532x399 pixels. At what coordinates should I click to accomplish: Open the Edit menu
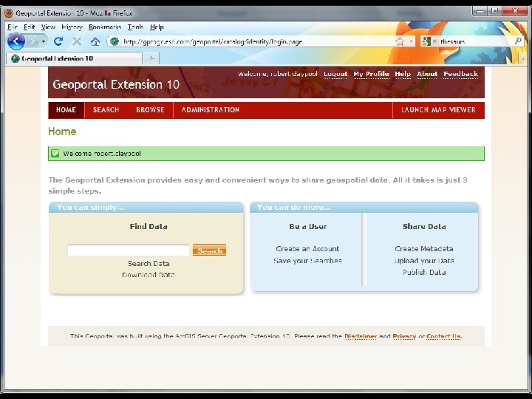coord(29,27)
